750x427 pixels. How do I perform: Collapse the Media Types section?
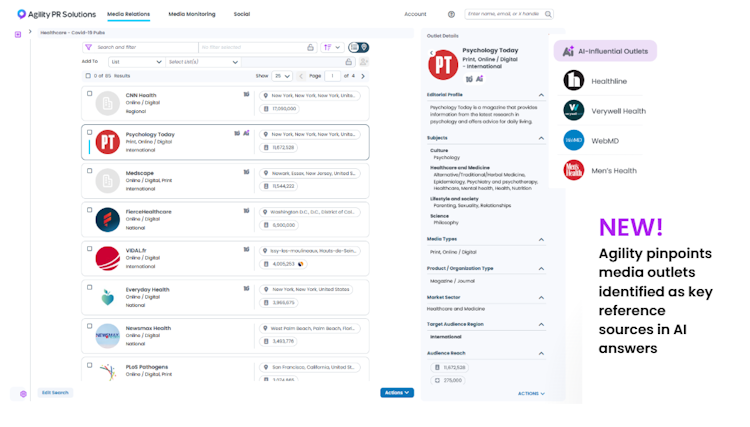[x=541, y=240]
